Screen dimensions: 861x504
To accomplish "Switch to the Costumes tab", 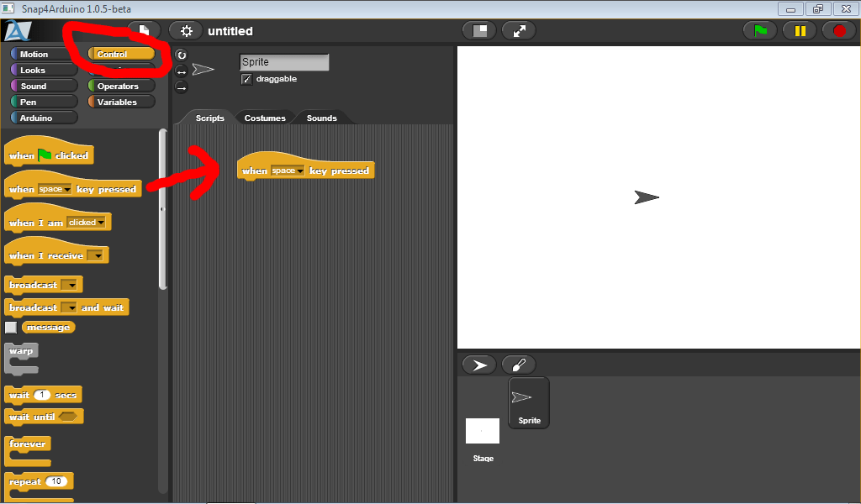I will (265, 118).
